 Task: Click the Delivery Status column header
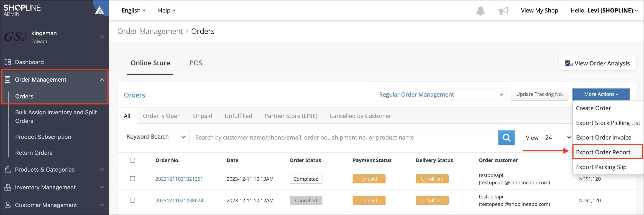pos(434,160)
